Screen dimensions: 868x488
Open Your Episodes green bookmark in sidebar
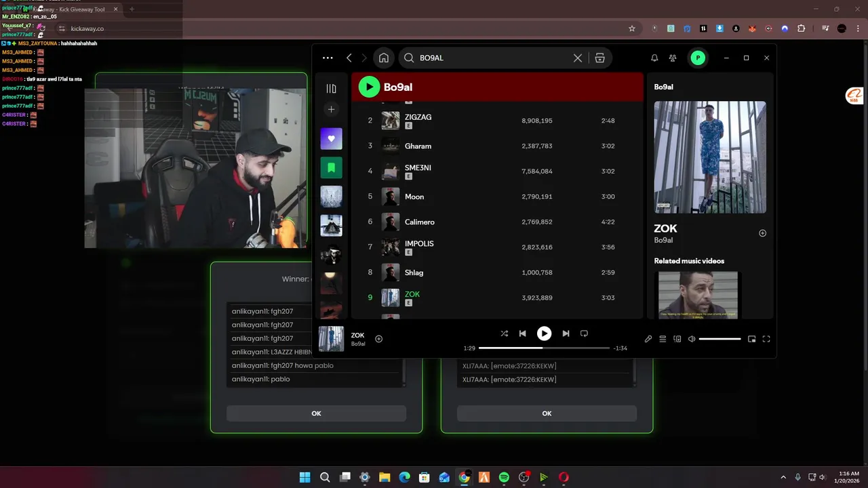(x=331, y=167)
